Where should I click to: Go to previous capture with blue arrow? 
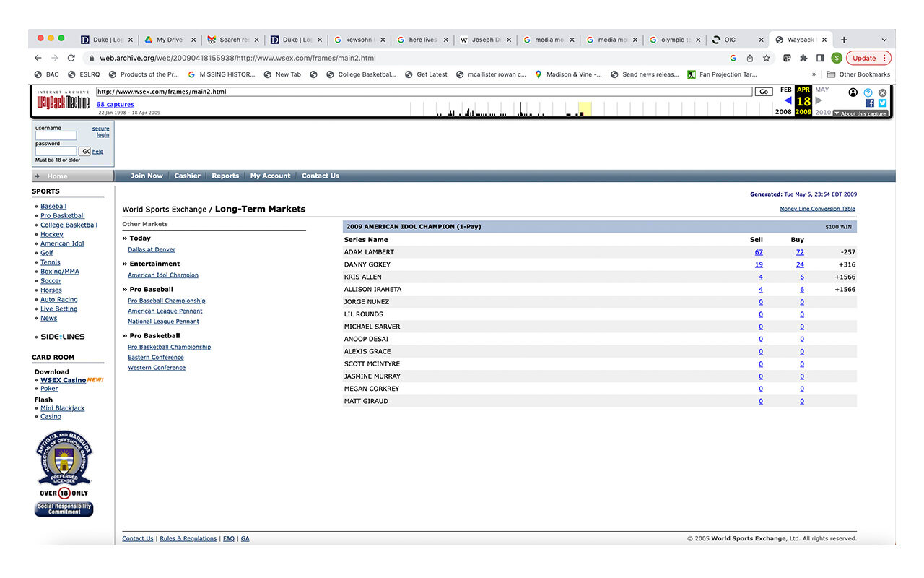pos(788,101)
